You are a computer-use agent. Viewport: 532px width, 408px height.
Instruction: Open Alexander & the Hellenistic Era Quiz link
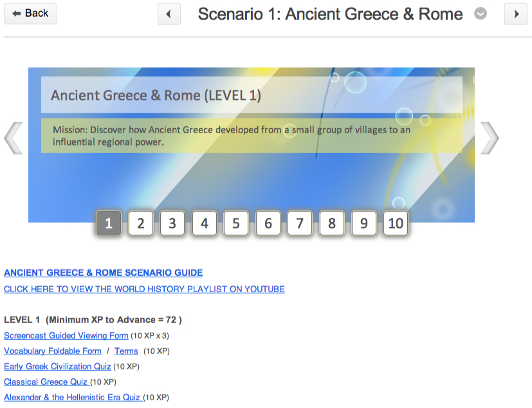73,397
